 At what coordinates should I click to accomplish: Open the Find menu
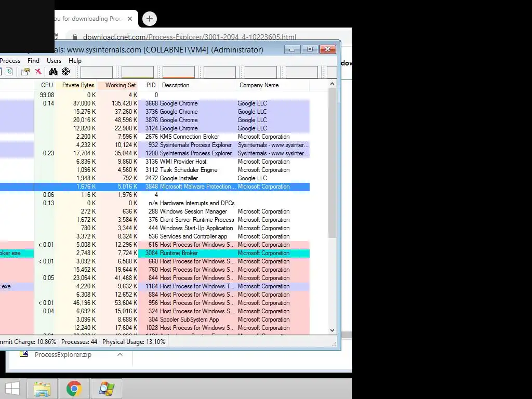tap(33, 61)
